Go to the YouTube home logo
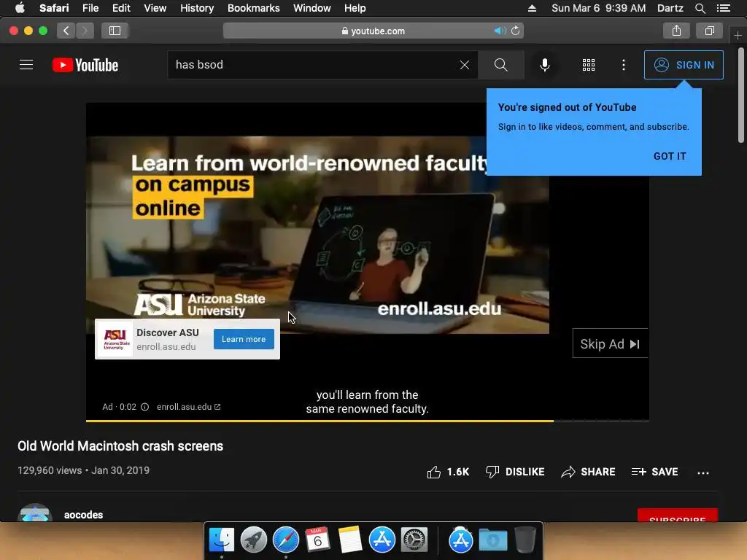 pos(85,65)
